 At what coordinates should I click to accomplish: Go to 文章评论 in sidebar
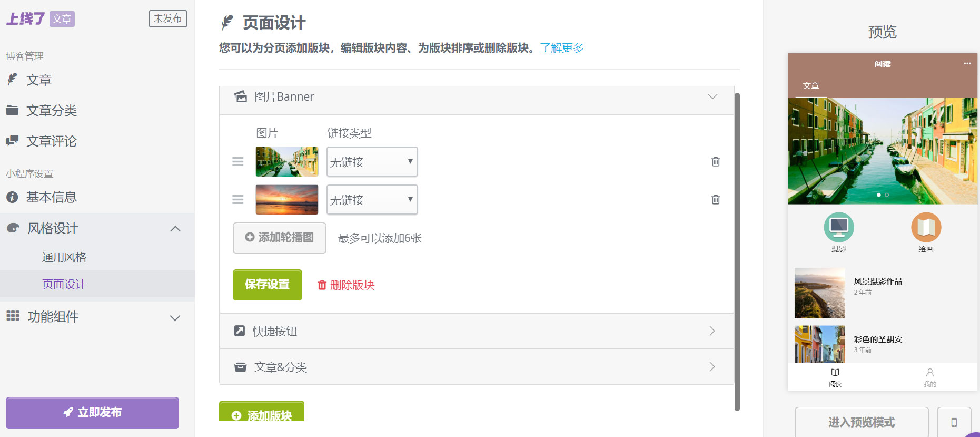pyautogui.click(x=52, y=141)
